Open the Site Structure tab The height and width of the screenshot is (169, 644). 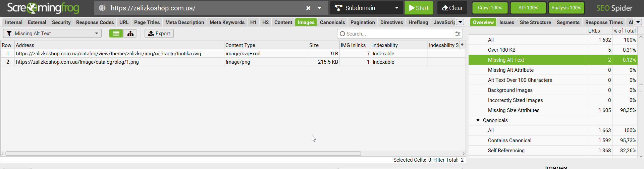(x=535, y=22)
